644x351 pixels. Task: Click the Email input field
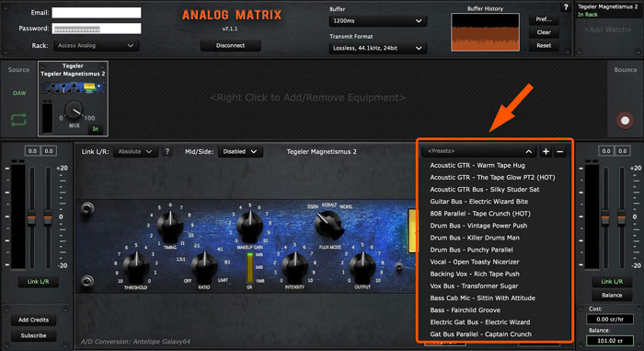(x=97, y=13)
